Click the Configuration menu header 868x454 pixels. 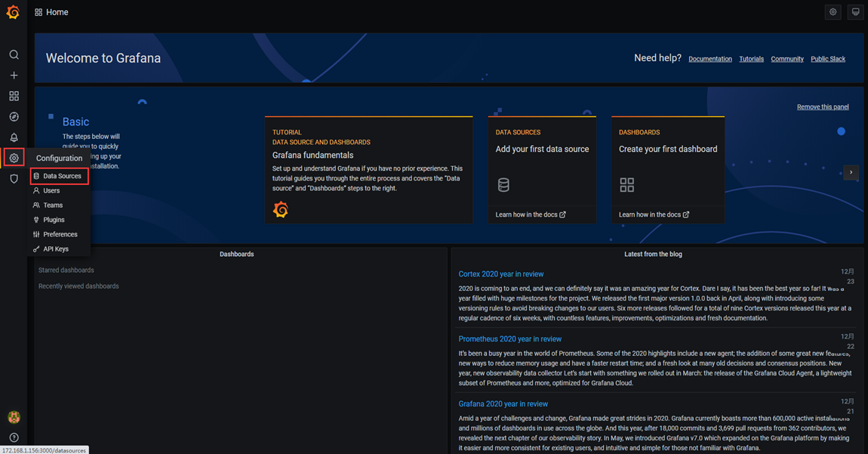point(59,158)
